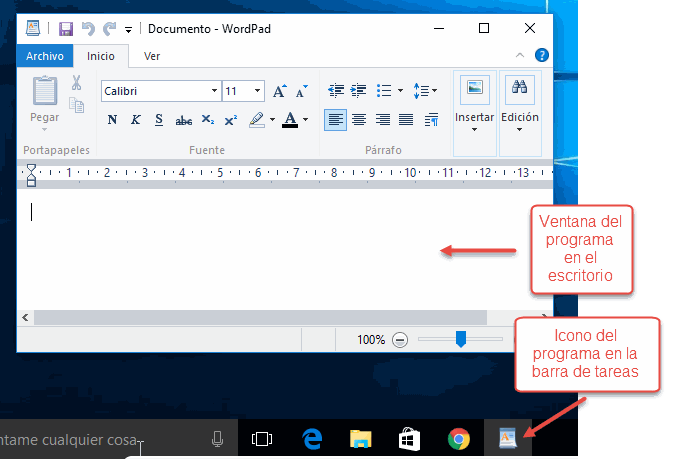
Task: Click the Pegar paste button
Action: click(x=44, y=100)
